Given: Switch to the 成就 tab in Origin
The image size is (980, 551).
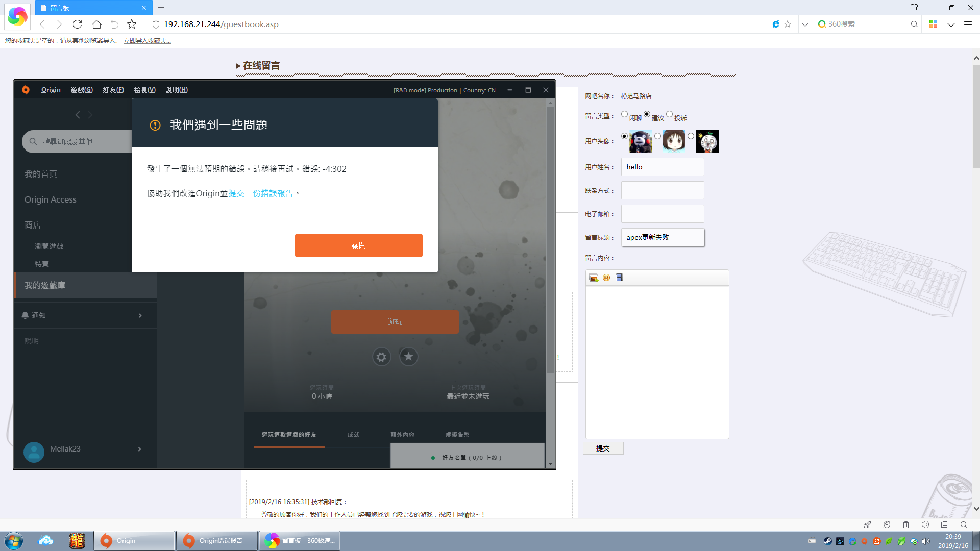Looking at the screenshot, I should pyautogui.click(x=353, y=435).
